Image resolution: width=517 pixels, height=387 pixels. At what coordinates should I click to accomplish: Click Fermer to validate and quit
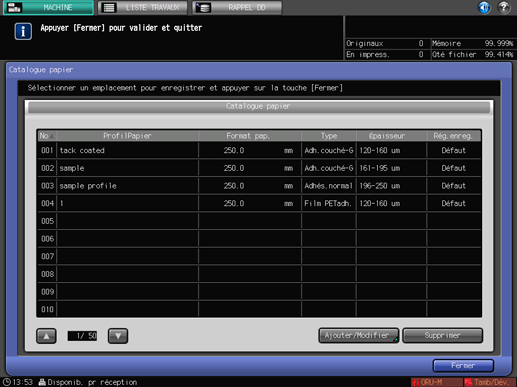tap(463, 366)
